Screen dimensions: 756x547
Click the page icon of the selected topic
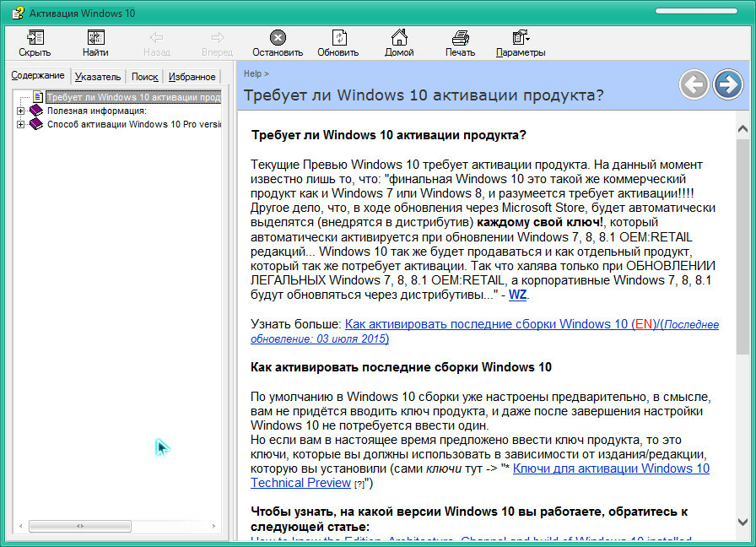(x=38, y=97)
